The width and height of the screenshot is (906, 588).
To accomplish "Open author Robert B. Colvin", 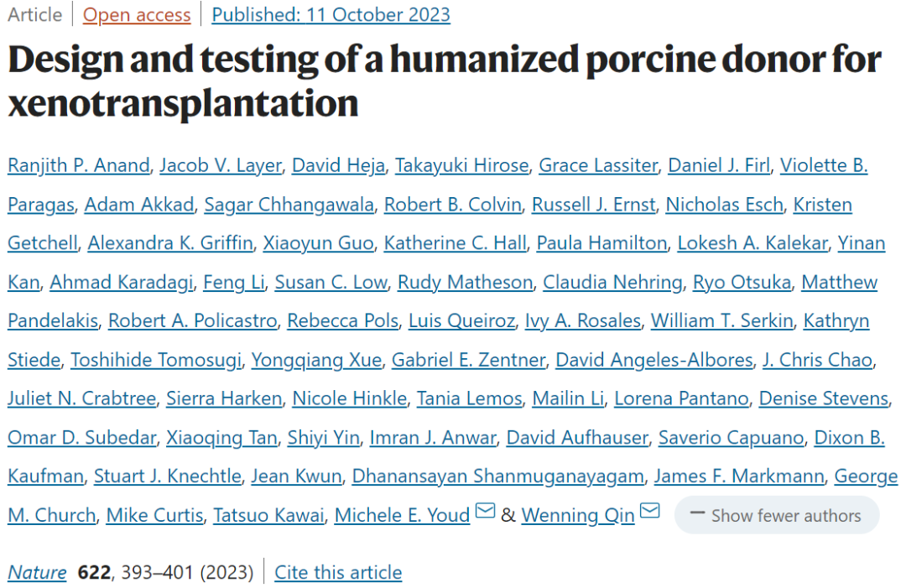I will (x=452, y=205).
